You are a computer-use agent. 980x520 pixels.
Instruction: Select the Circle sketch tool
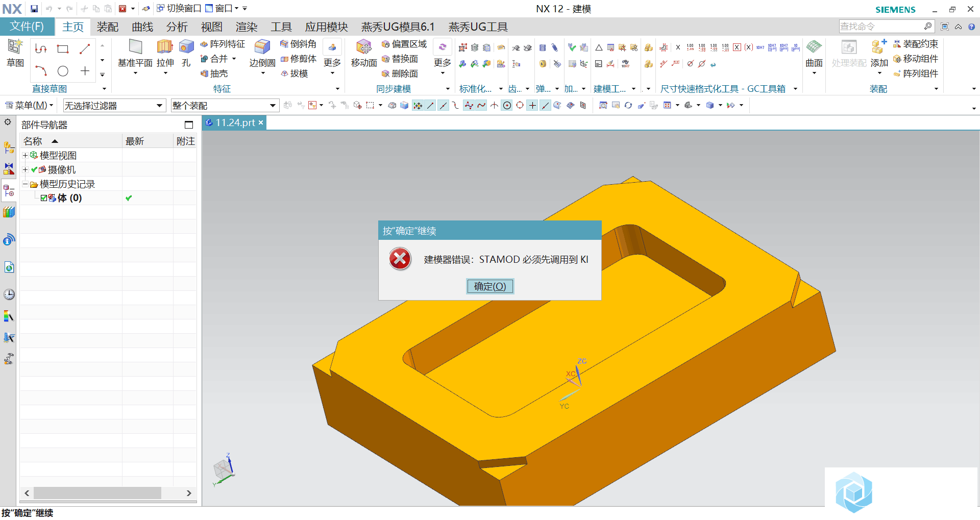tap(63, 71)
